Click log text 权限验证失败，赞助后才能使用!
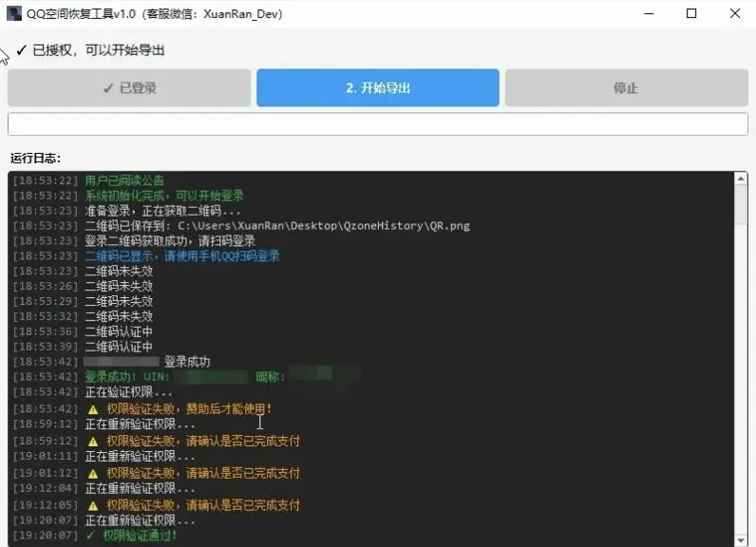This screenshot has width=756, height=547. (x=189, y=408)
